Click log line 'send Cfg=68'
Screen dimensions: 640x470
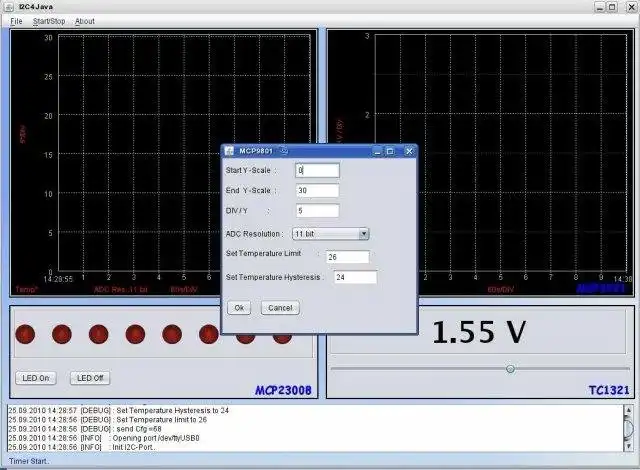coord(84,429)
